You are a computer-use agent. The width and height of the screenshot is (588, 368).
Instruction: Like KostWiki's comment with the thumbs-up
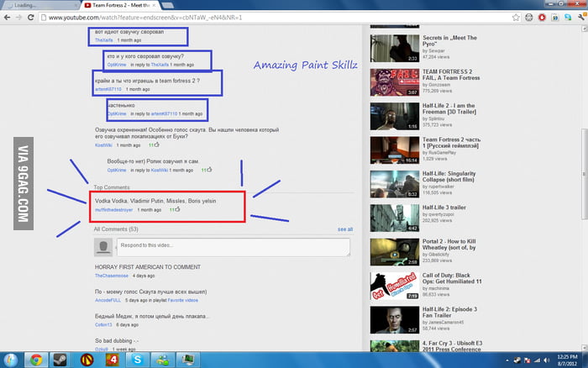point(156,145)
